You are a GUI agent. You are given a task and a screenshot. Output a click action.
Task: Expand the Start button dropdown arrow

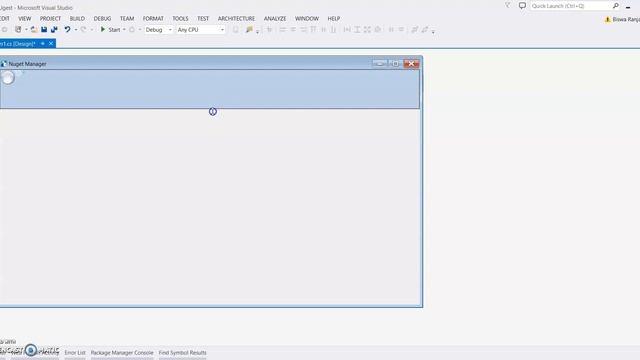[124, 29]
